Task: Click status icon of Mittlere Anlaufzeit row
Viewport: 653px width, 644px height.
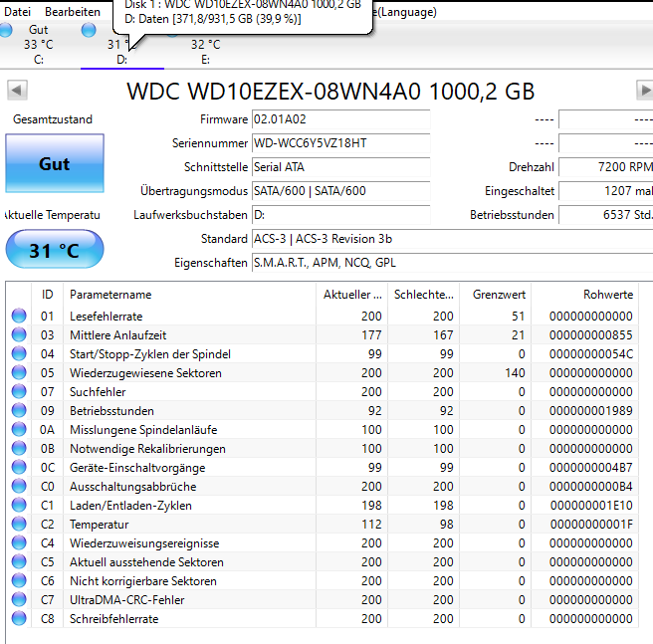Action: [19, 334]
